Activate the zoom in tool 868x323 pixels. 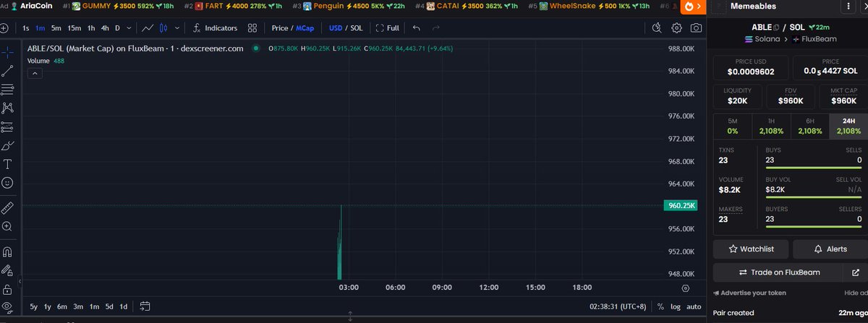[7, 227]
